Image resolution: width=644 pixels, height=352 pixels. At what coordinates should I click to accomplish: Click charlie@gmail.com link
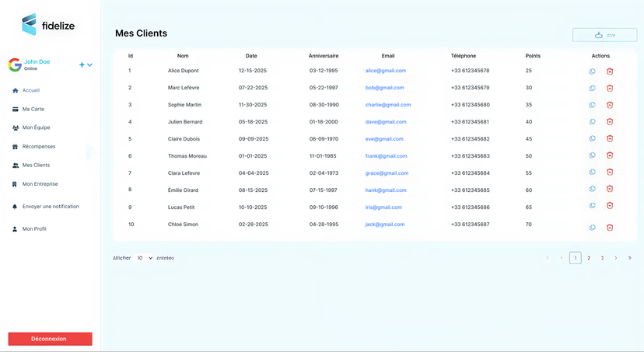point(388,105)
